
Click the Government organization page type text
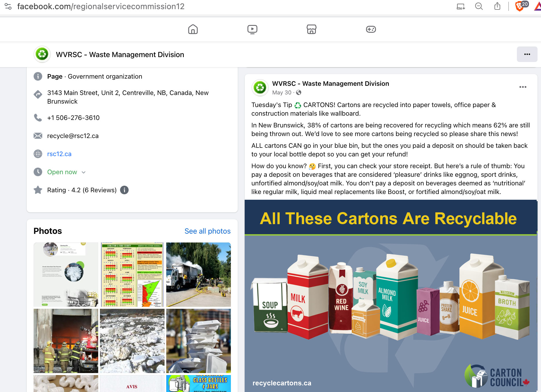point(105,76)
